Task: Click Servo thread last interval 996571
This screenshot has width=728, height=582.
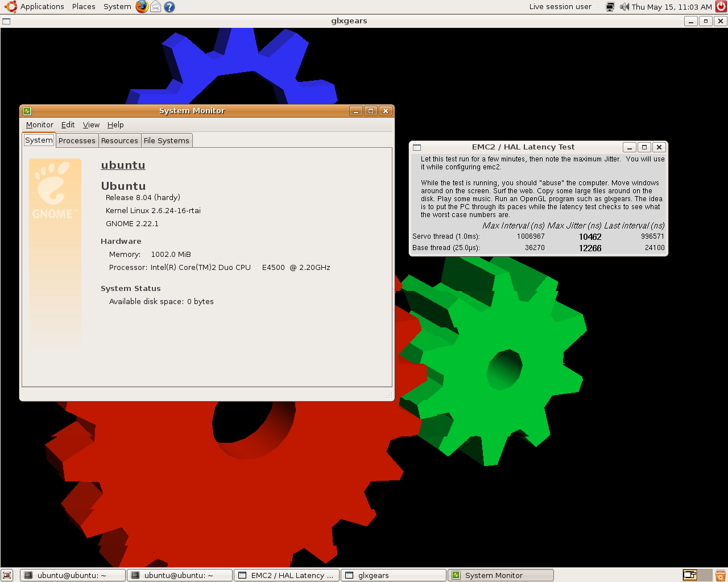Action: [x=652, y=236]
